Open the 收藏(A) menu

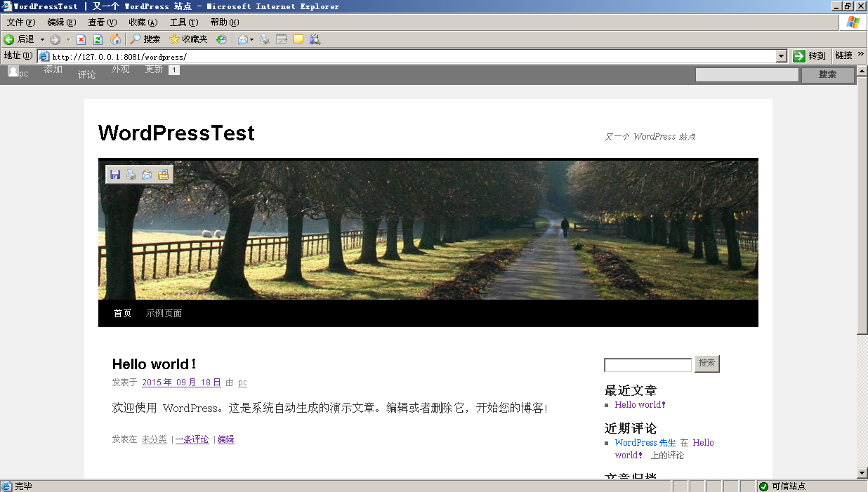point(143,22)
